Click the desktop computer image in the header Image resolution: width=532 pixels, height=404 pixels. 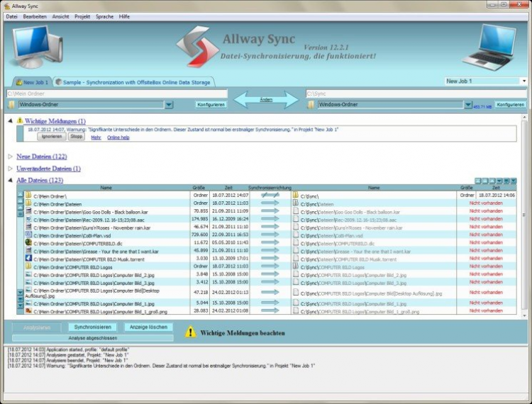[37, 47]
